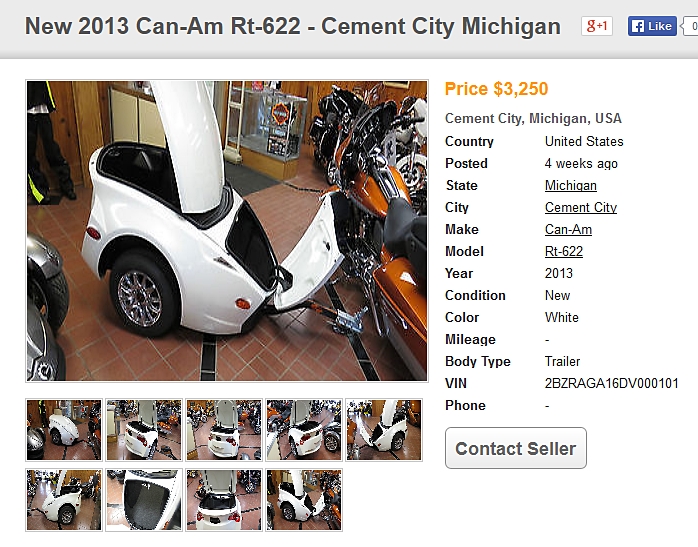Select the third thumbnail in bottom row
Screen dimensions: 698x547
pos(224,500)
